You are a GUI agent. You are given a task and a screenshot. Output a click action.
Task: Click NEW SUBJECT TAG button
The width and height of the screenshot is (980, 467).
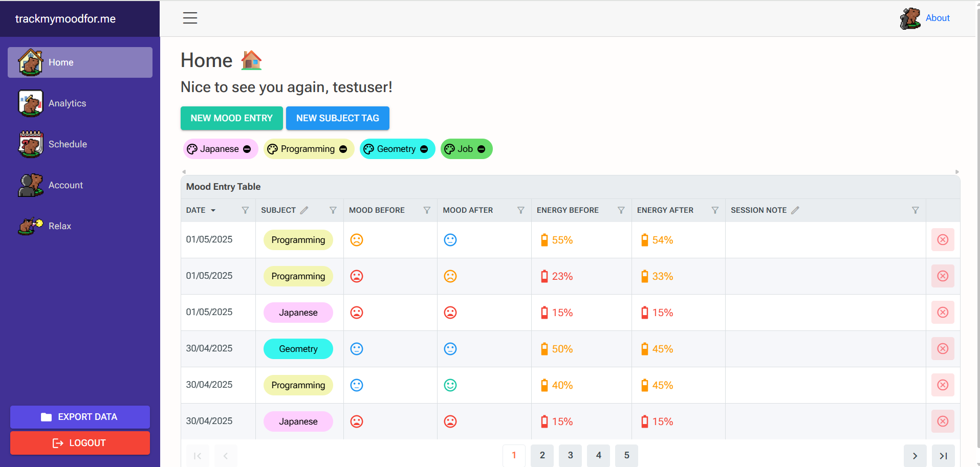click(338, 118)
